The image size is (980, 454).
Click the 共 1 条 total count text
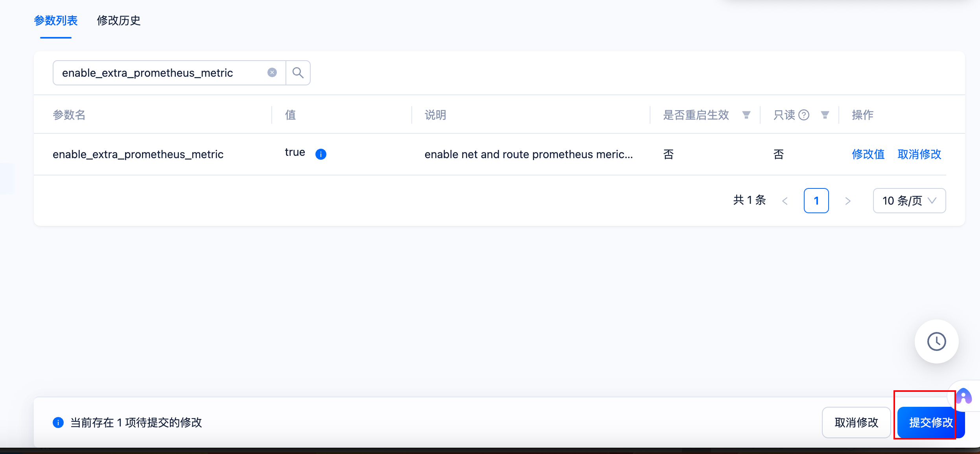click(x=750, y=200)
